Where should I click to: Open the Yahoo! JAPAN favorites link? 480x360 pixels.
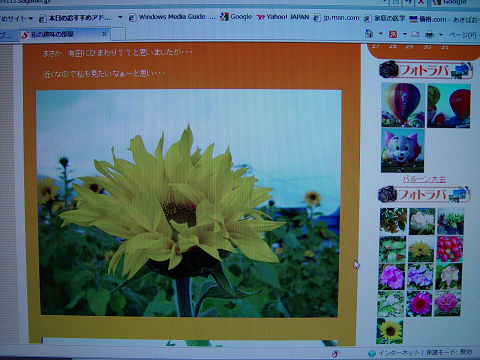(x=283, y=17)
